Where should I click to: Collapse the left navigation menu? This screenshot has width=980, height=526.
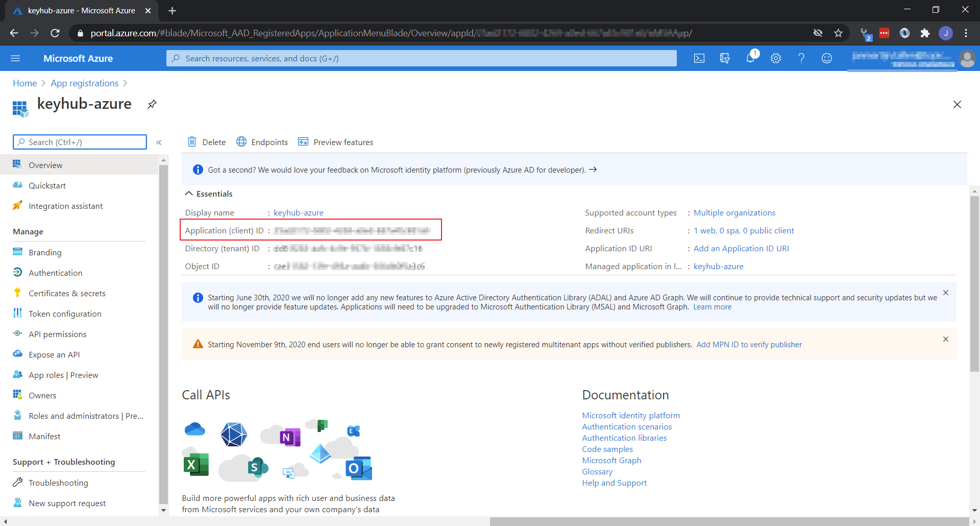(159, 142)
